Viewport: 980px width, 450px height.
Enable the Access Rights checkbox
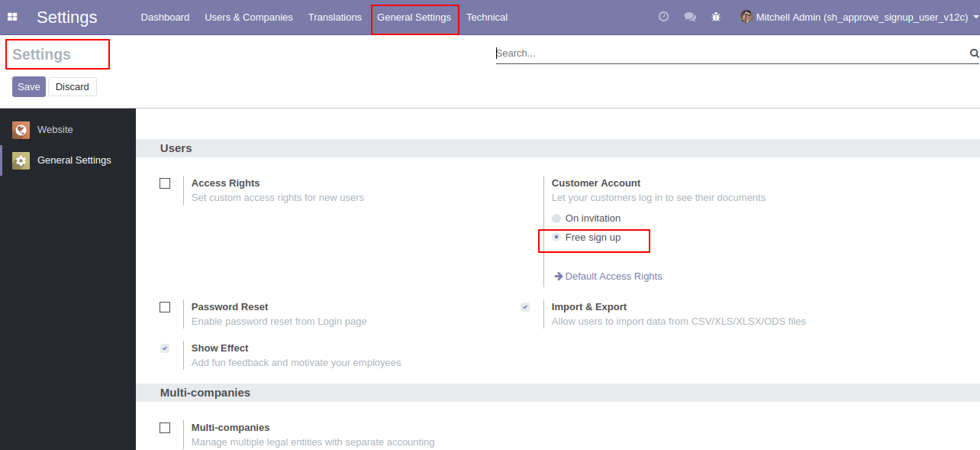point(165,183)
